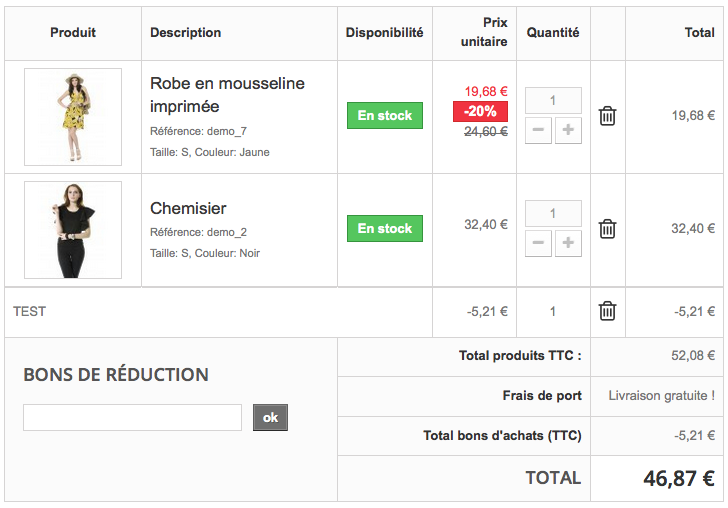Click the Taille S, Couleur Noir attributes
728x508 pixels.
(205, 253)
